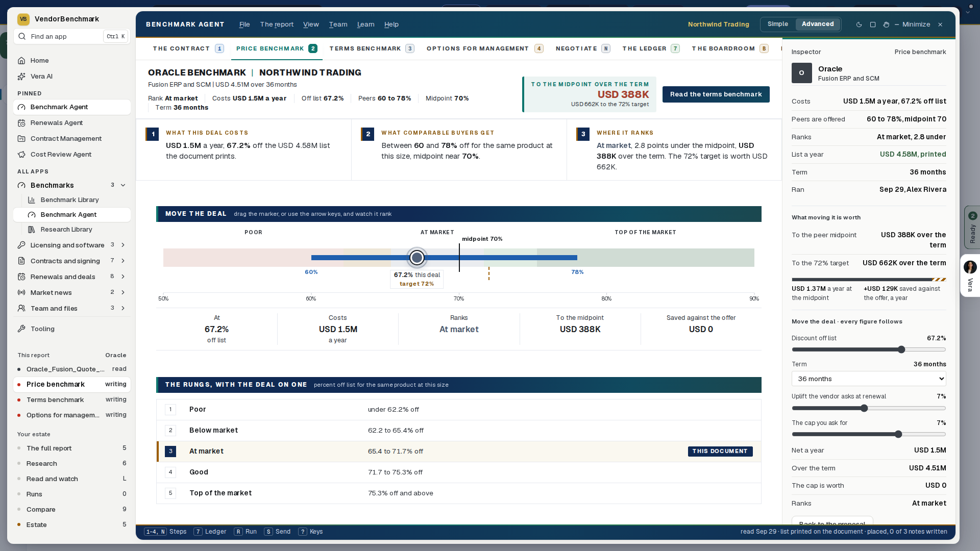Viewport: 980px width, 551px height.
Task: Toggle dark mode moon icon
Action: (859, 24)
